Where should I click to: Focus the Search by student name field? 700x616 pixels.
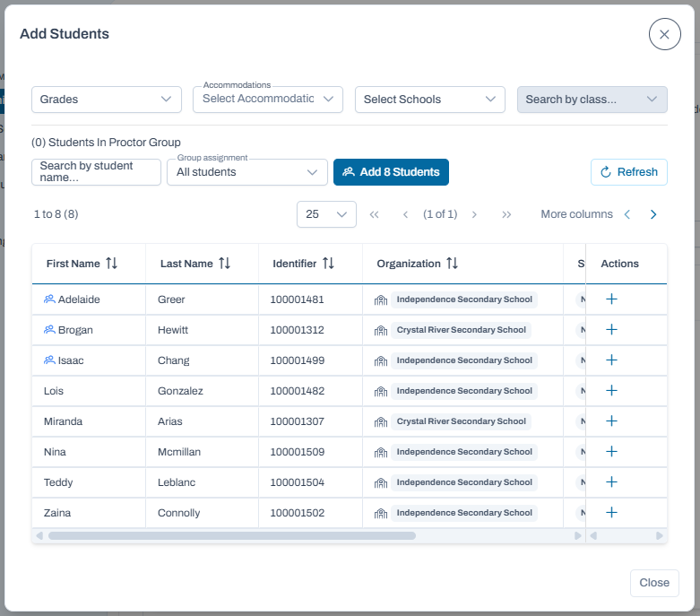pyautogui.click(x=96, y=172)
